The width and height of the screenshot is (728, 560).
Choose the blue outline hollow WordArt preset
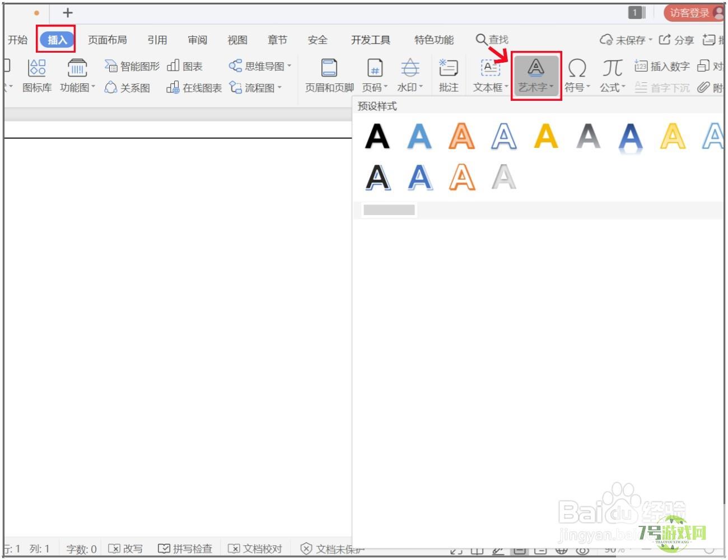click(x=503, y=136)
